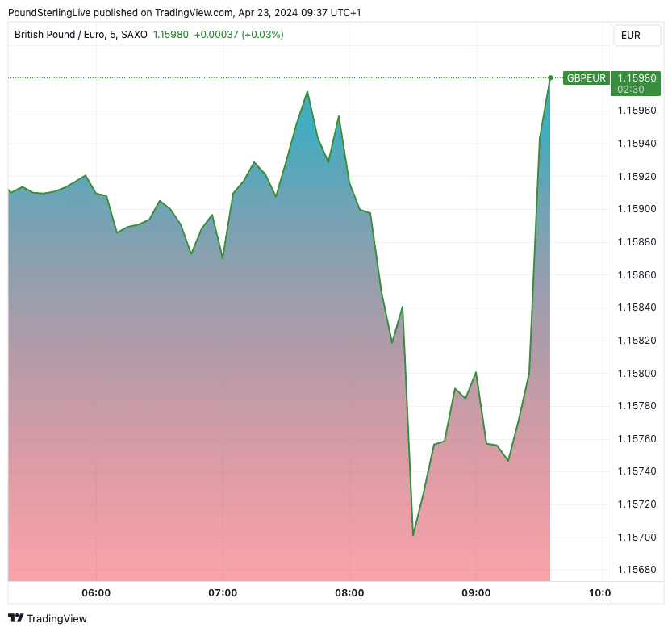Click the 06:00 time axis label

pyautogui.click(x=96, y=593)
